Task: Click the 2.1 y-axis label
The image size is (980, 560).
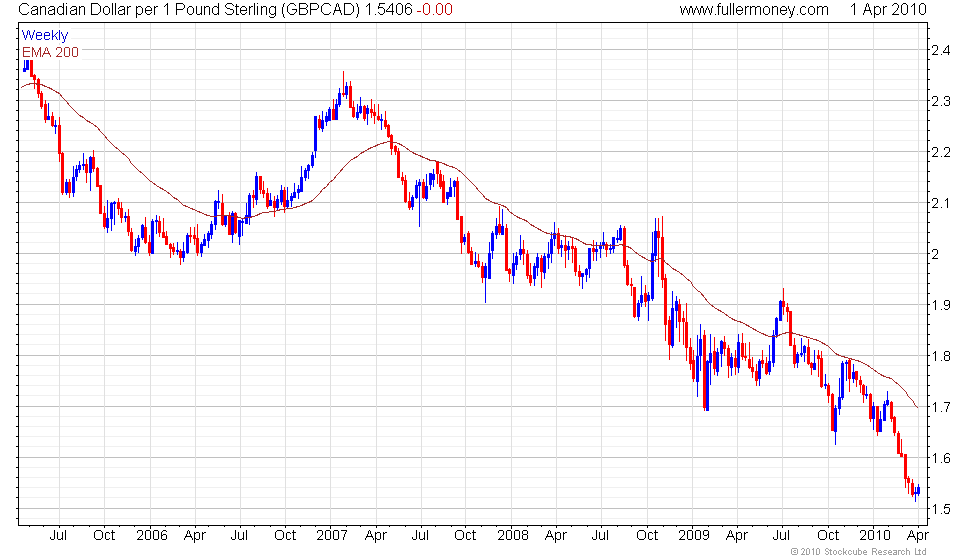Action: tap(941, 203)
